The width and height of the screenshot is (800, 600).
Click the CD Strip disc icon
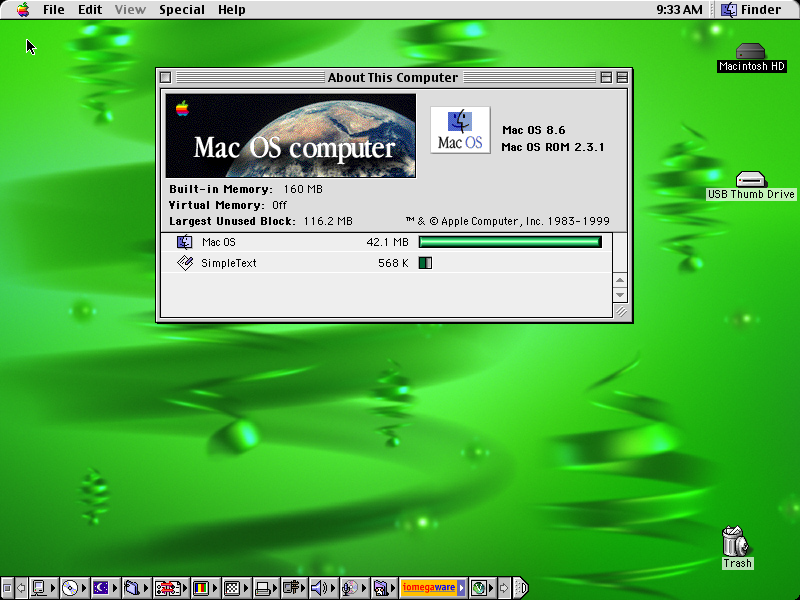(x=70, y=588)
